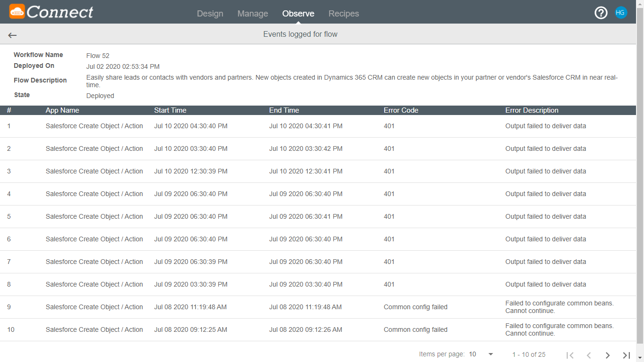The image size is (644, 362).
Task: Click the Flow 52 workflow name
Action: pos(98,56)
